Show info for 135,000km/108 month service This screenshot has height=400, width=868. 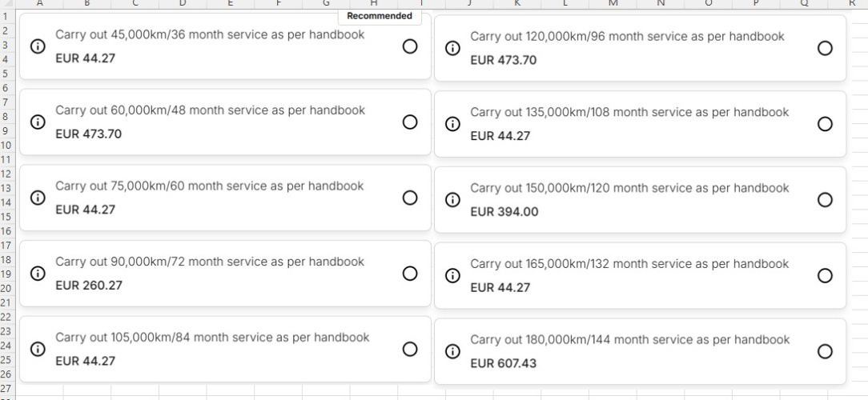pyautogui.click(x=452, y=124)
